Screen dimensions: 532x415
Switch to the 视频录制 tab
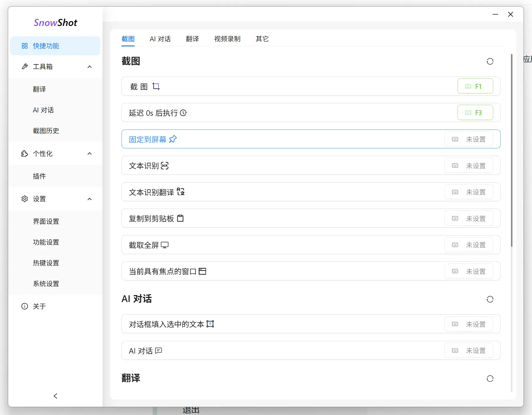point(227,39)
